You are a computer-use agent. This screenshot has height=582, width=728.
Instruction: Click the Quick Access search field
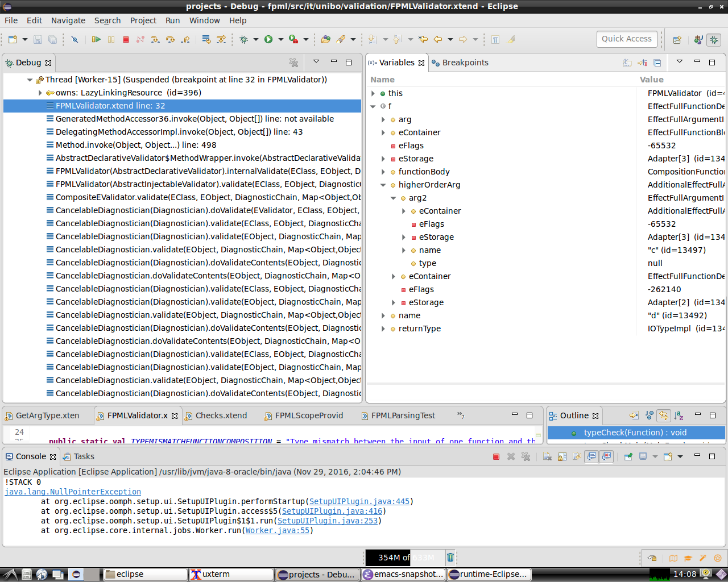point(627,39)
